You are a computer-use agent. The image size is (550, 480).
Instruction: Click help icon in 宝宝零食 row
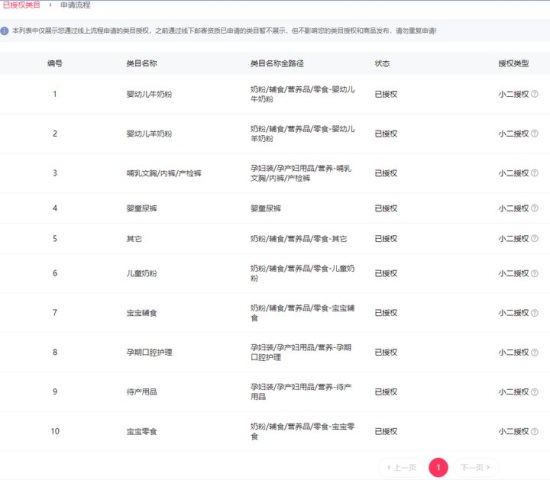click(535, 431)
